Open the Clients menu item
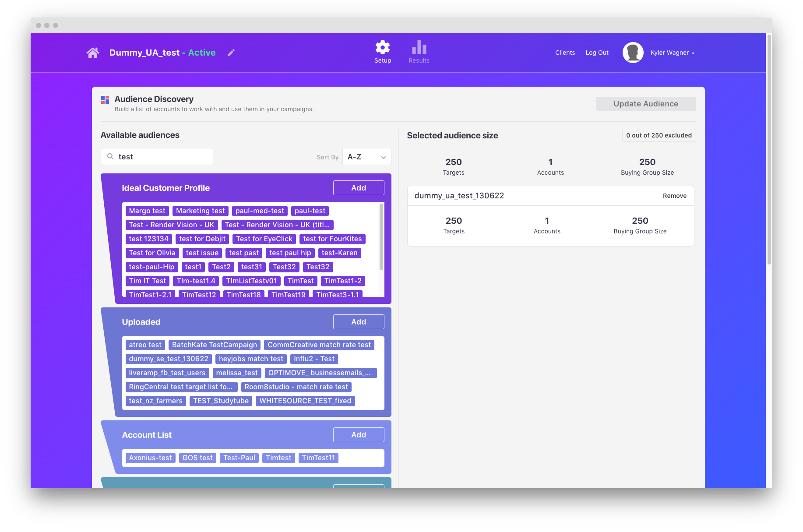This screenshot has height=532, width=803. click(x=565, y=53)
